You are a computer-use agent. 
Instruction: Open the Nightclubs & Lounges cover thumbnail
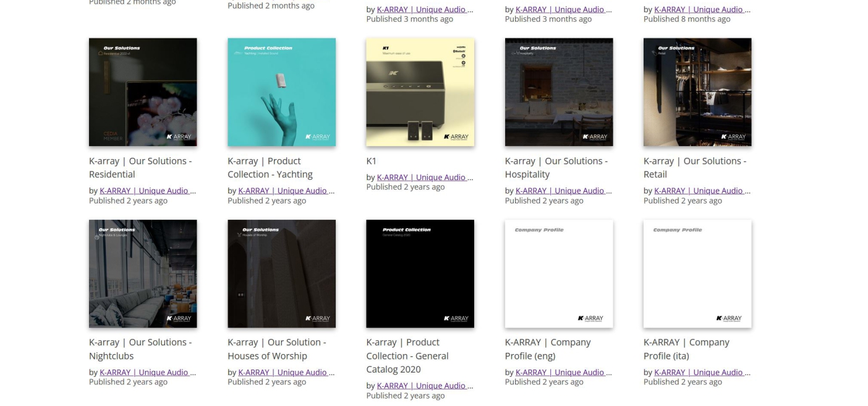[143, 274]
